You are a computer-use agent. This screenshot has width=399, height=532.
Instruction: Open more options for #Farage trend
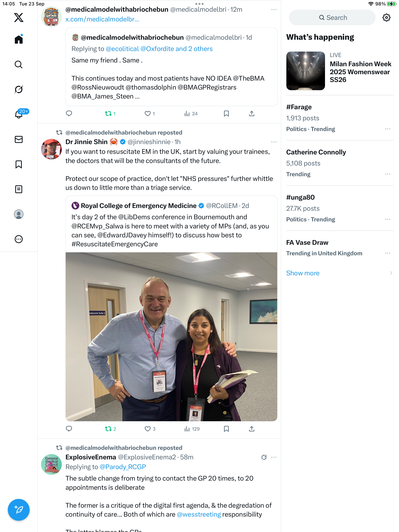pos(388,129)
